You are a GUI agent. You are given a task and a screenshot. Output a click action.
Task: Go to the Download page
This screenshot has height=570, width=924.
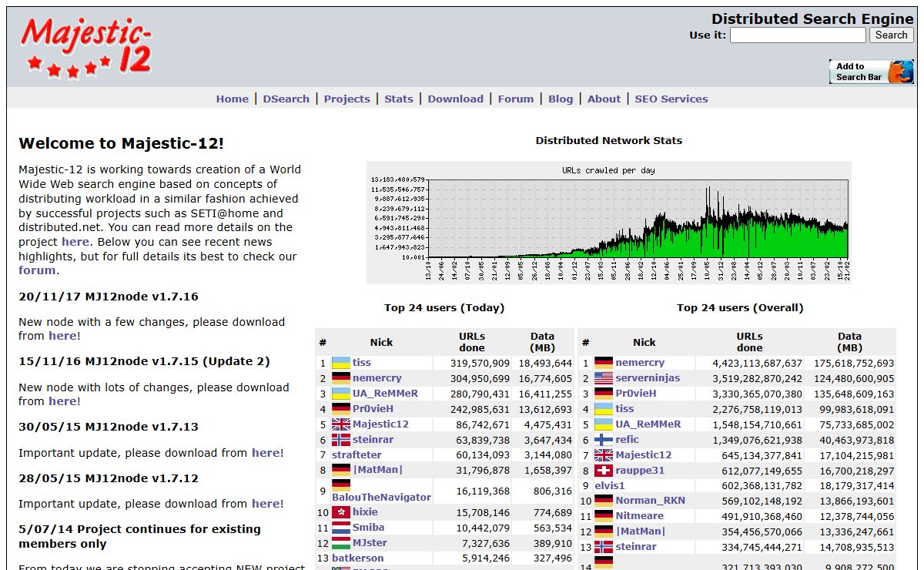coord(456,99)
